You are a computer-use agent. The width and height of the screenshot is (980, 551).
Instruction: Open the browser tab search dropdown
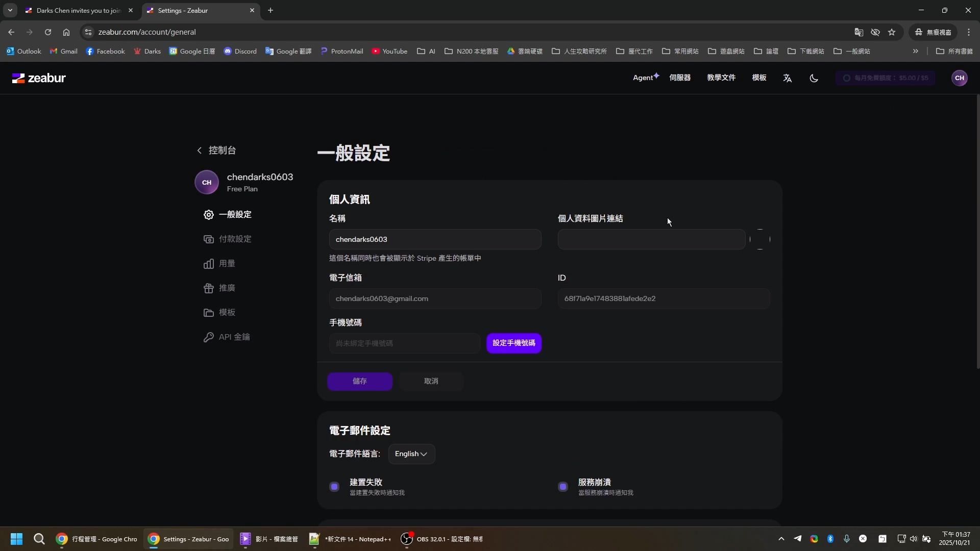point(10,10)
